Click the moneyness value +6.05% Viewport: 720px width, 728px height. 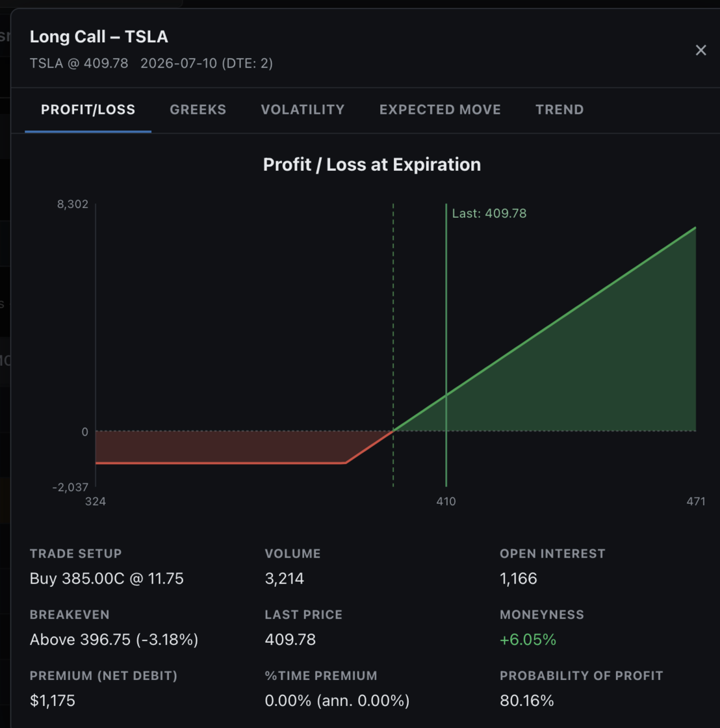[528, 640]
